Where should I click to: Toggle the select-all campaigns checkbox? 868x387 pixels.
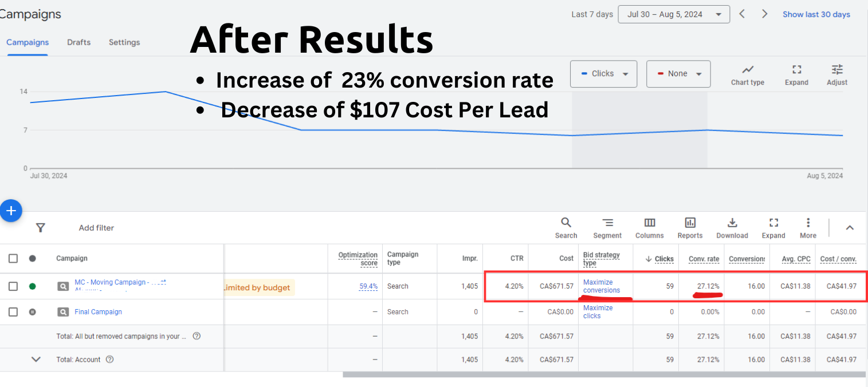tap(13, 258)
